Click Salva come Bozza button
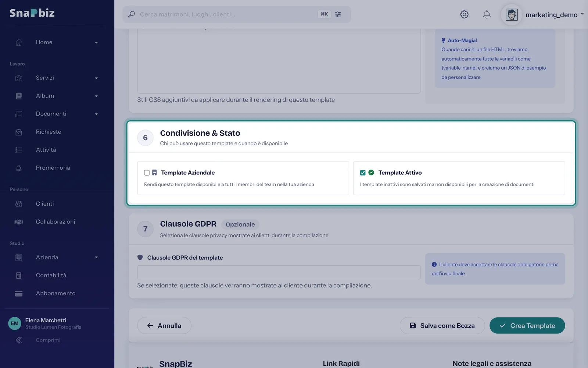The width and height of the screenshot is (588, 368). [442, 326]
